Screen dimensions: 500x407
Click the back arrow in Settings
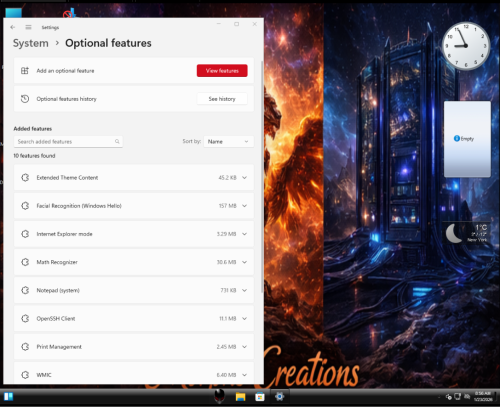pyautogui.click(x=13, y=27)
